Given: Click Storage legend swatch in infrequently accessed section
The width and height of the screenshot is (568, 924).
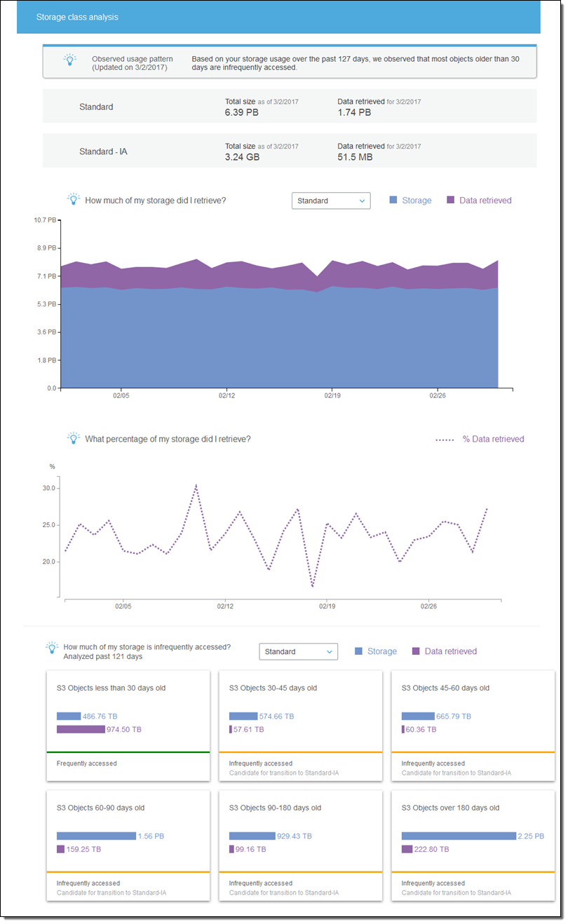Looking at the screenshot, I should point(359,651).
